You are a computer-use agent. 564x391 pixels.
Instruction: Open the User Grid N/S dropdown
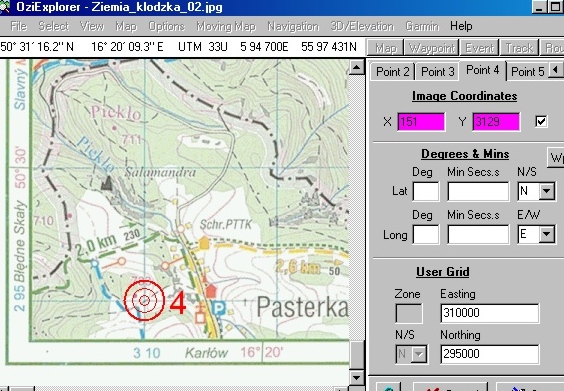tap(419, 354)
